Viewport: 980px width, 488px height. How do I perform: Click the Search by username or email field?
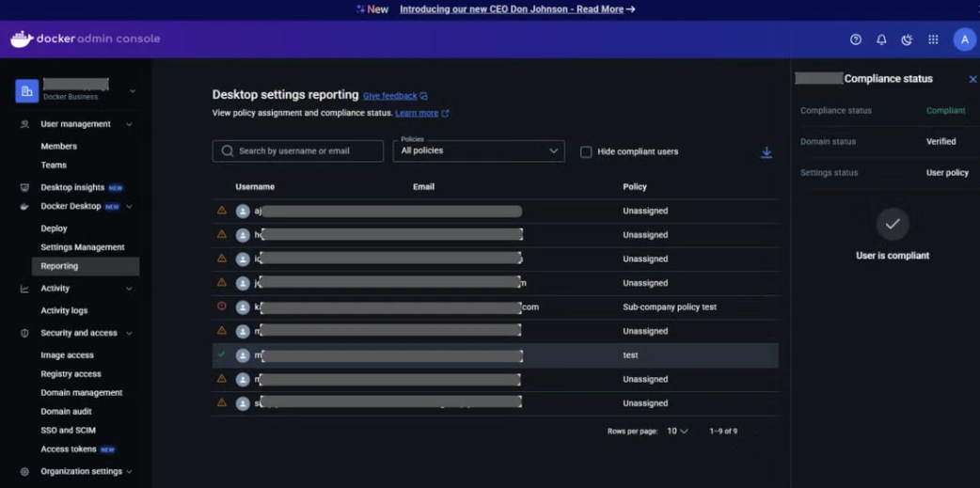point(297,151)
